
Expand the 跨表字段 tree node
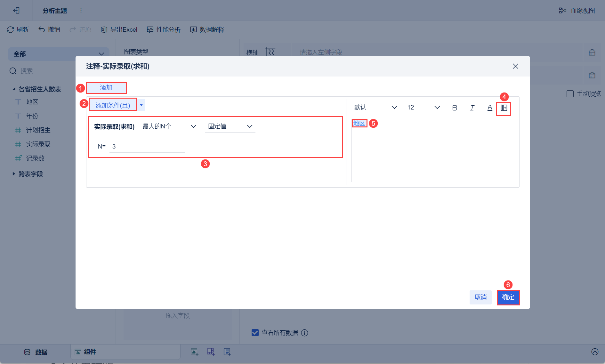[14, 174]
